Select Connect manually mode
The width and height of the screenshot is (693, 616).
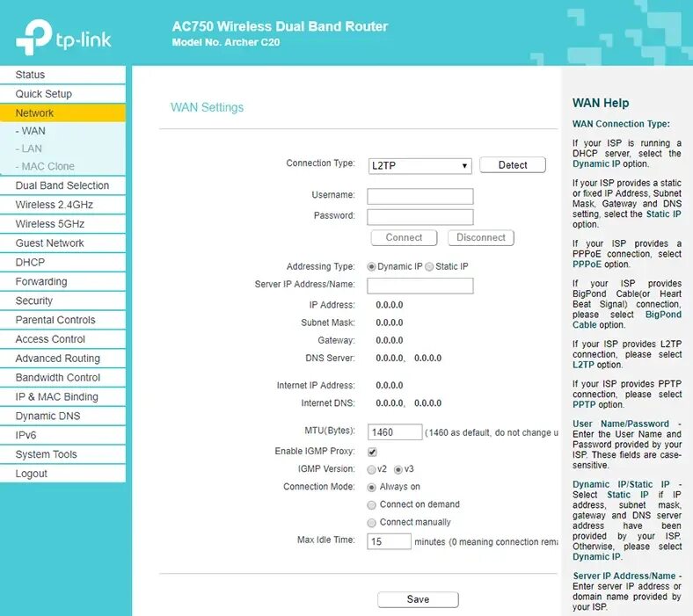pos(372,522)
